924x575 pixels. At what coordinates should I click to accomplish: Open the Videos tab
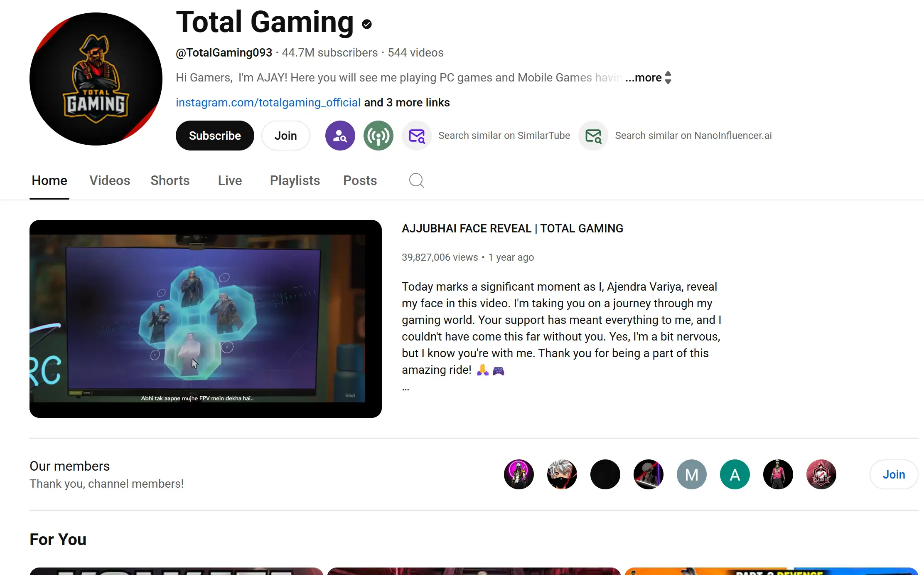pyautogui.click(x=110, y=180)
